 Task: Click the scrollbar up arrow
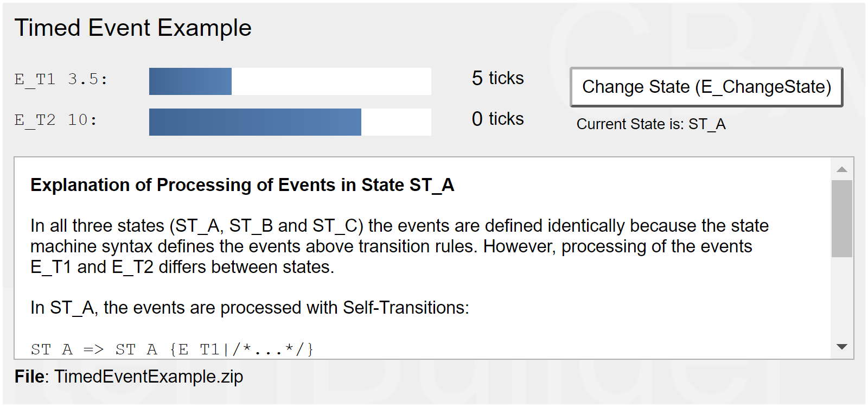842,170
